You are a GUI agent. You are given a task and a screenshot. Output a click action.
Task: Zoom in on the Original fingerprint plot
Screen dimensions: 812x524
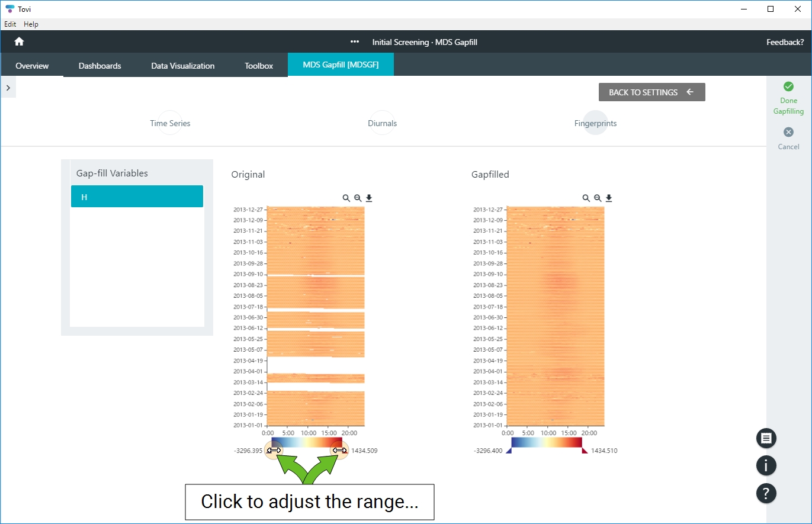tap(346, 198)
